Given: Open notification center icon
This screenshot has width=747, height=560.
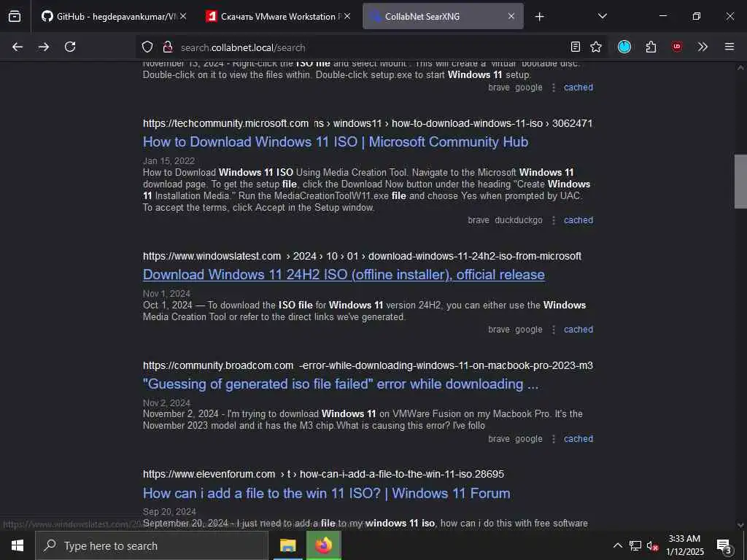Looking at the screenshot, I should click(x=724, y=546).
